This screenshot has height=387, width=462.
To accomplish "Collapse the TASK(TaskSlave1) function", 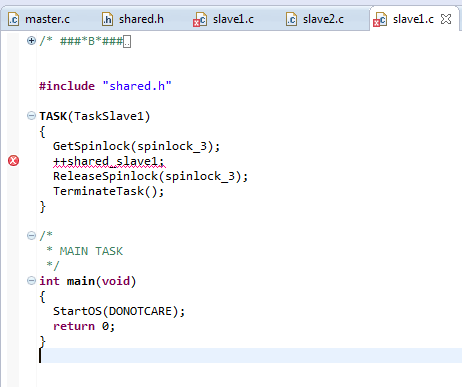I will [31, 116].
